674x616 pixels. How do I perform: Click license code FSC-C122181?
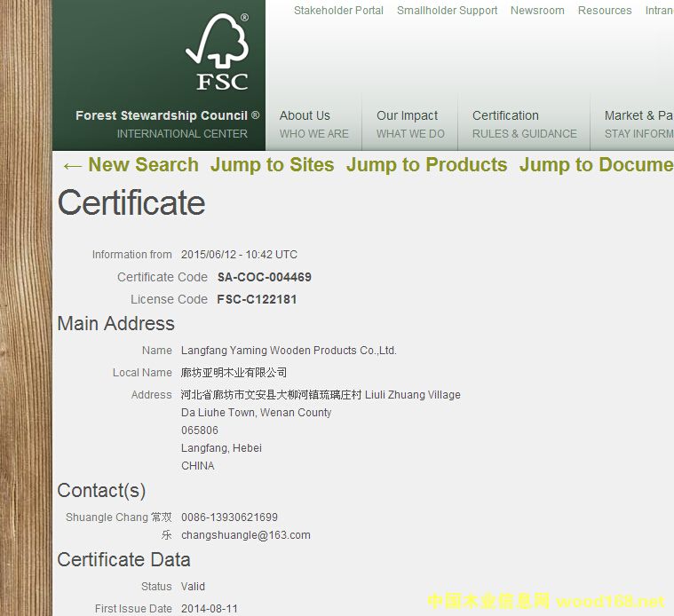click(257, 299)
